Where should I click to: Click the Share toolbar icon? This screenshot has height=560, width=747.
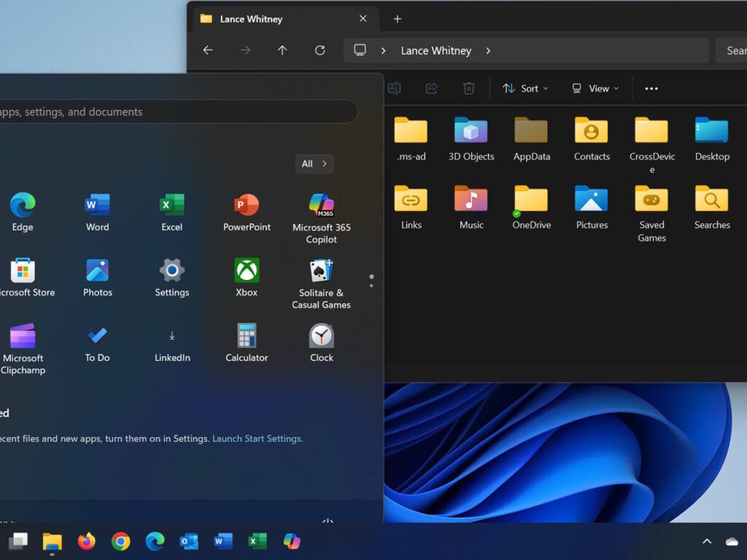(432, 88)
